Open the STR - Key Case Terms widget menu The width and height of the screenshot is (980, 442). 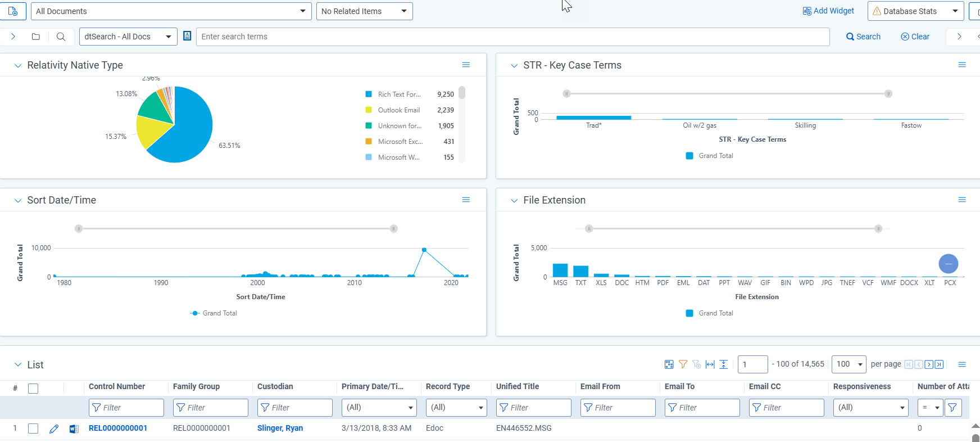[x=962, y=65]
